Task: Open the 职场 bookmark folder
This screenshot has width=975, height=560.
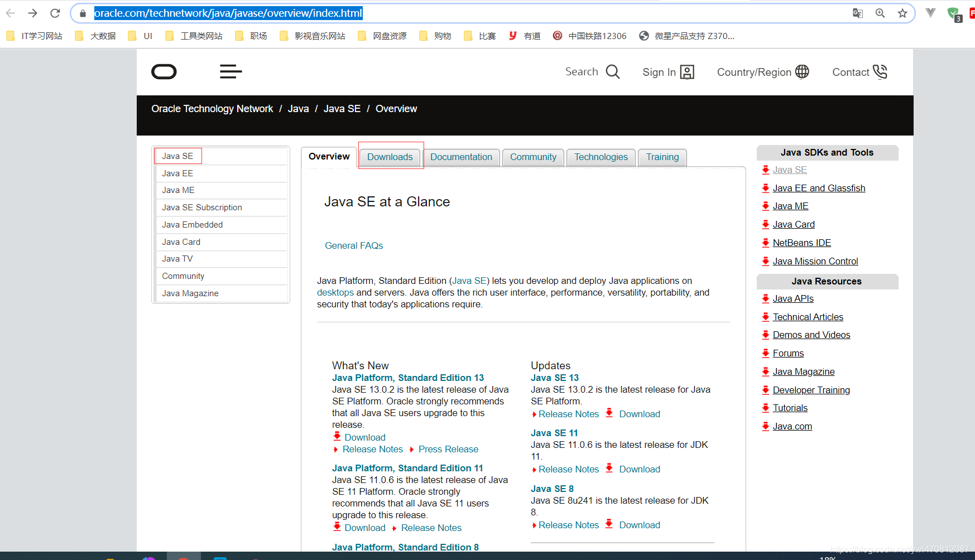Action: click(251, 36)
